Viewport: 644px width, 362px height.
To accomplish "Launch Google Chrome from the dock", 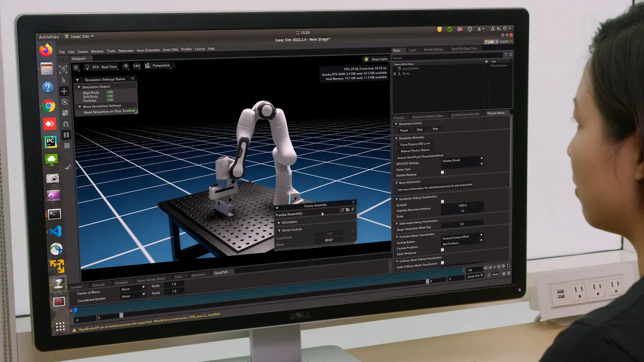I will 49,106.
